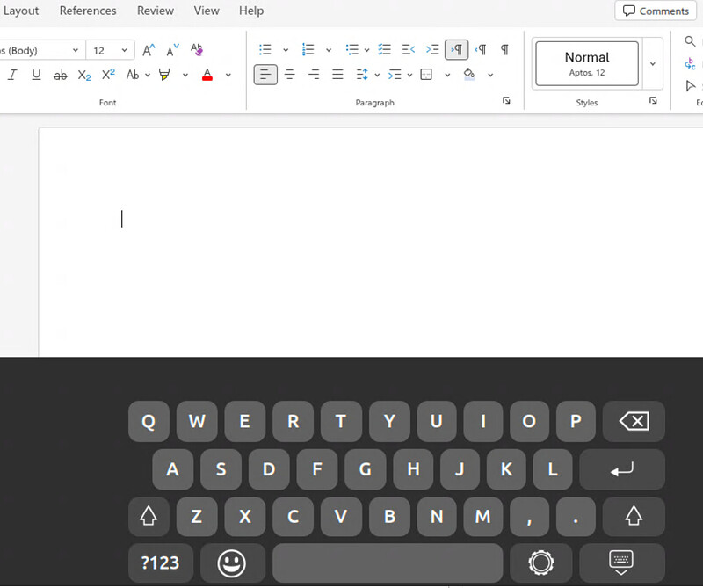Image resolution: width=703 pixels, height=588 pixels.
Task: Apply yellow text highlight color
Action: (x=164, y=75)
